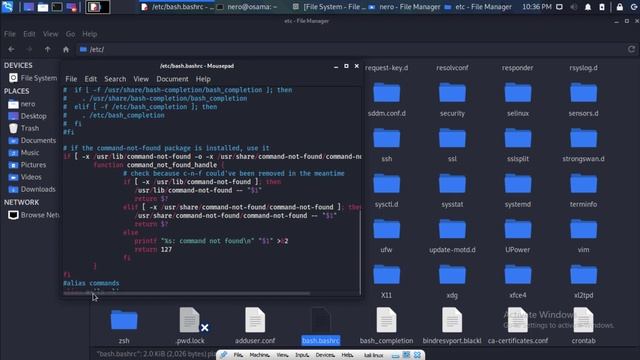Select the vim folder icon
The image size is (640, 360).
pyautogui.click(x=584, y=229)
